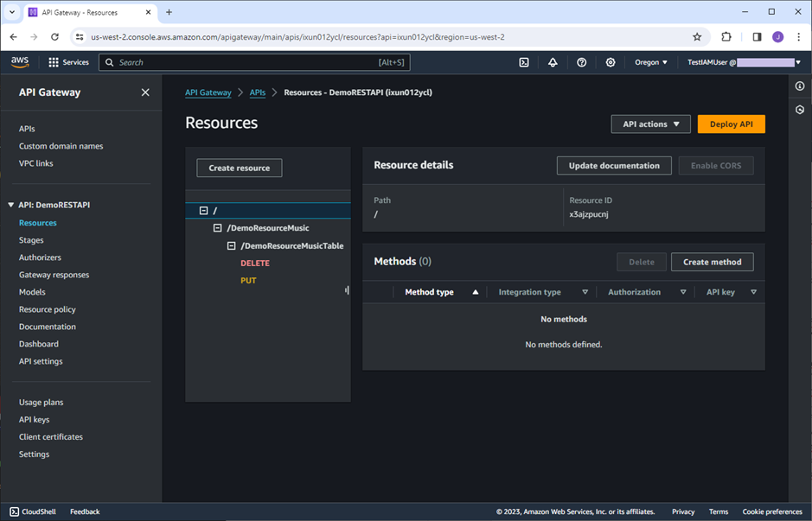Open the notifications bell icon
The height and width of the screenshot is (521, 812).
(x=553, y=62)
